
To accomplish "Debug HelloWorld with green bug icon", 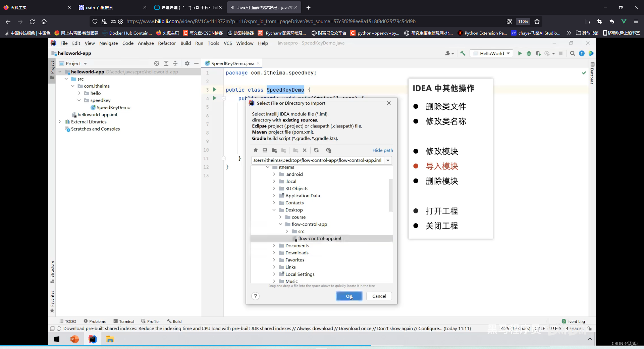I will click(529, 53).
